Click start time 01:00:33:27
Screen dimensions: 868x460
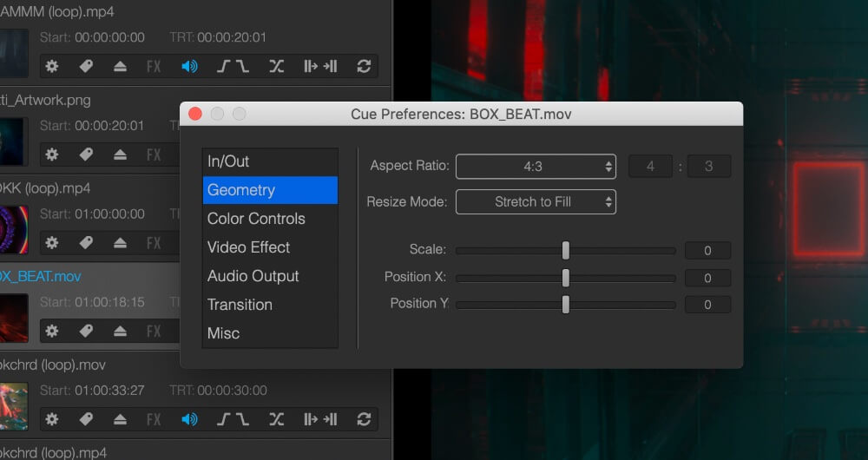(x=109, y=391)
